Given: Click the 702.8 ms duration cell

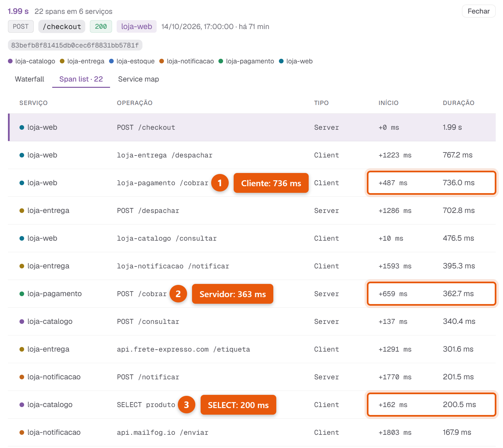Looking at the screenshot, I should [x=458, y=211].
